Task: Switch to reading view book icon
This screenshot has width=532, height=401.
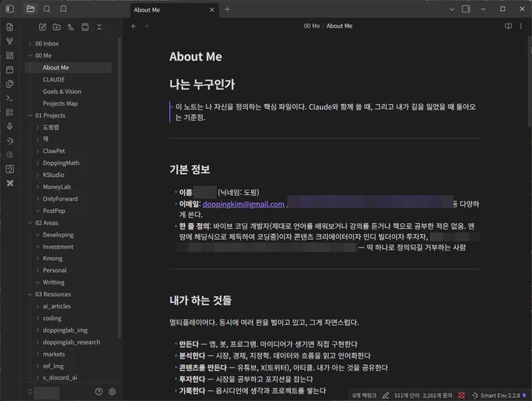Action: [x=509, y=26]
